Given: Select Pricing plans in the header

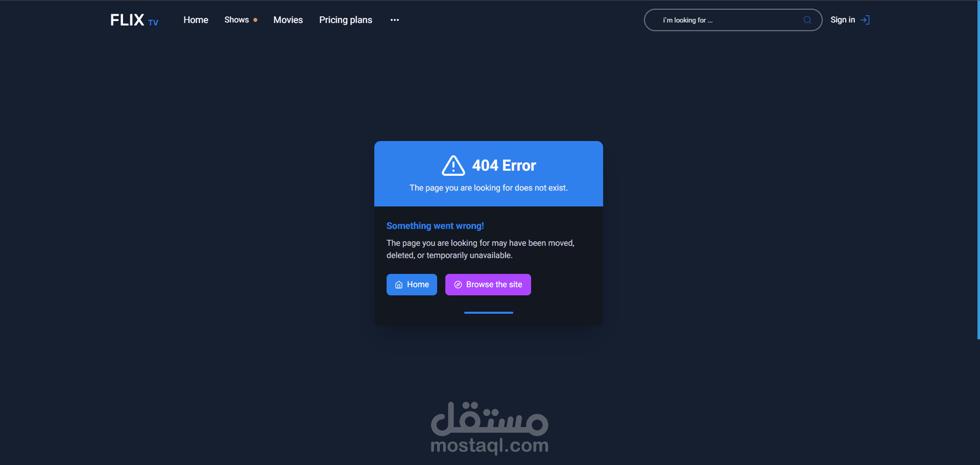Looking at the screenshot, I should 346,20.
